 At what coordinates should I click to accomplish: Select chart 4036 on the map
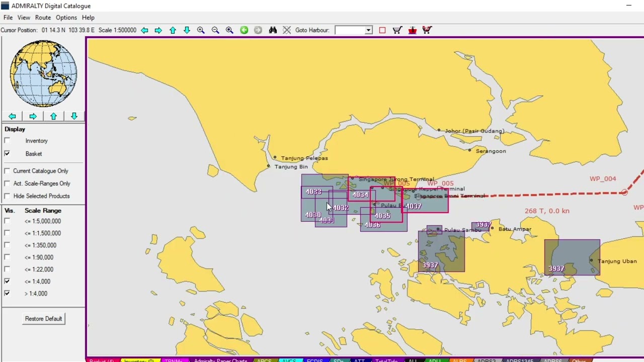click(x=372, y=225)
